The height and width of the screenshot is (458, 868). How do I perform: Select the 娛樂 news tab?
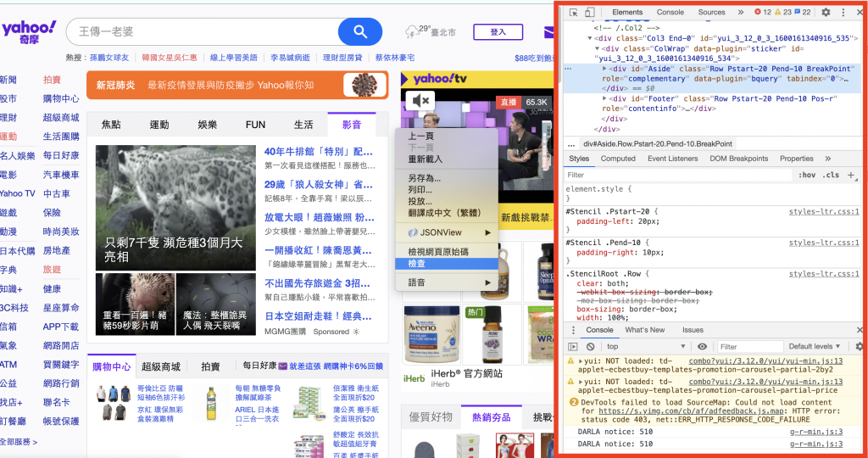click(x=207, y=125)
